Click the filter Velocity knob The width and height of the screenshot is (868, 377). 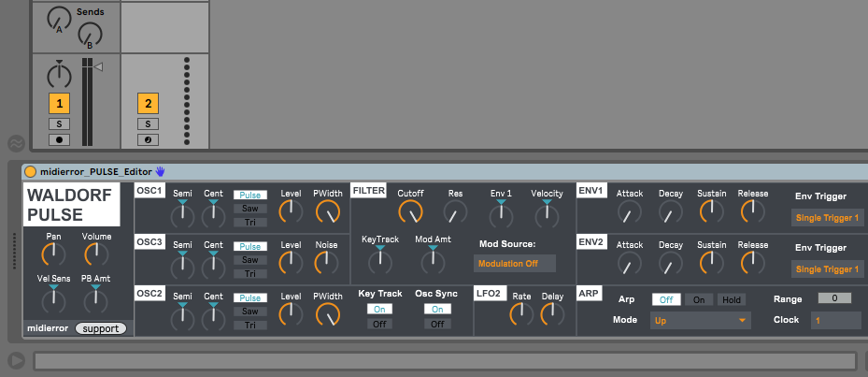[x=547, y=214]
